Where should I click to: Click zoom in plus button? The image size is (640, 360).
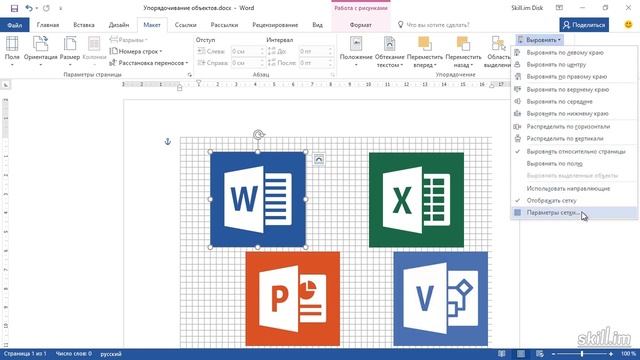pyautogui.click(x=611, y=354)
